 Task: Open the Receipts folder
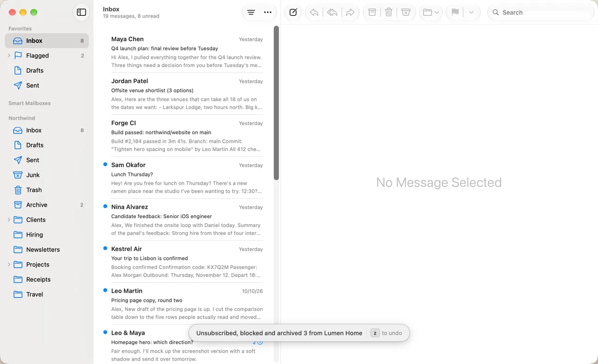click(x=47, y=280)
